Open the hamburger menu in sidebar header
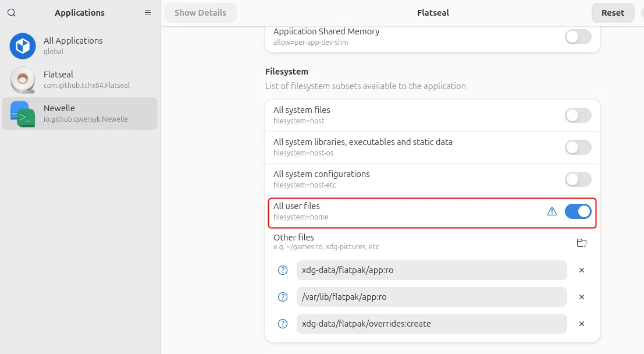 tap(148, 13)
